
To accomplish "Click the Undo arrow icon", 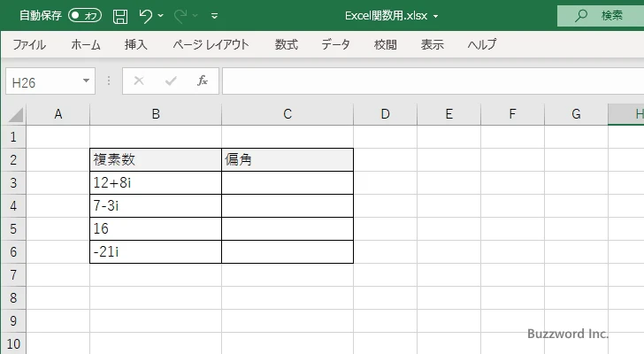I will pos(145,16).
